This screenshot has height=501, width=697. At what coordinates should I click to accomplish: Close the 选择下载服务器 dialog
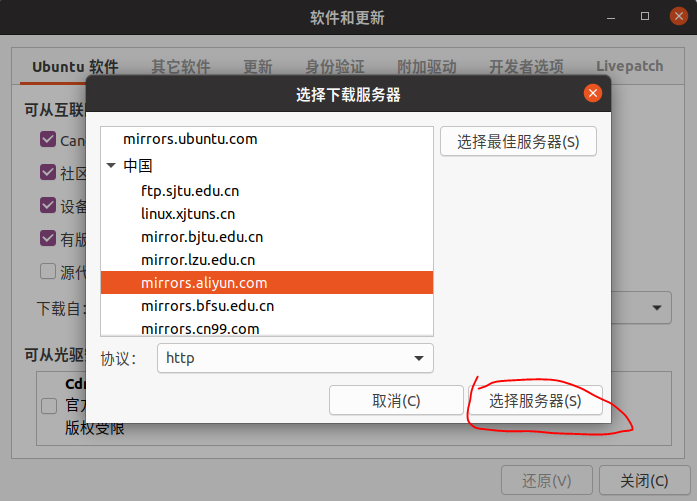[x=593, y=93]
